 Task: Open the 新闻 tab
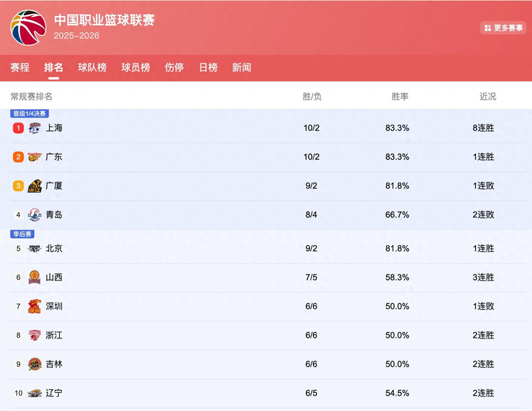pyautogui.click(x=242, y=67)
